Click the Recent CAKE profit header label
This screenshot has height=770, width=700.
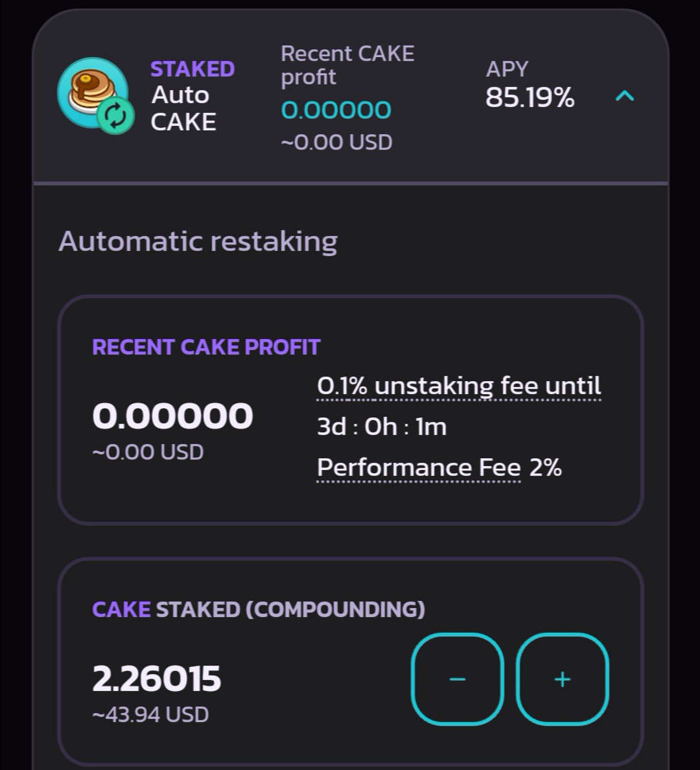[x=347, y=65]
